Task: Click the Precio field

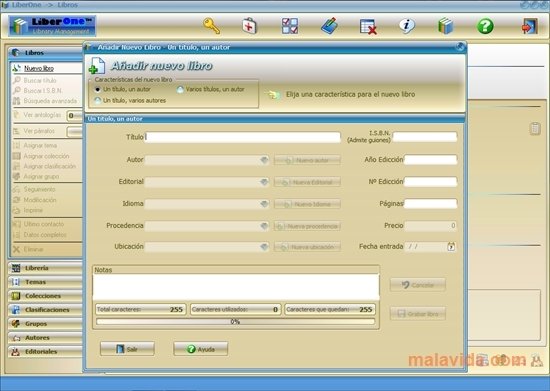Action: coord(430,225)
